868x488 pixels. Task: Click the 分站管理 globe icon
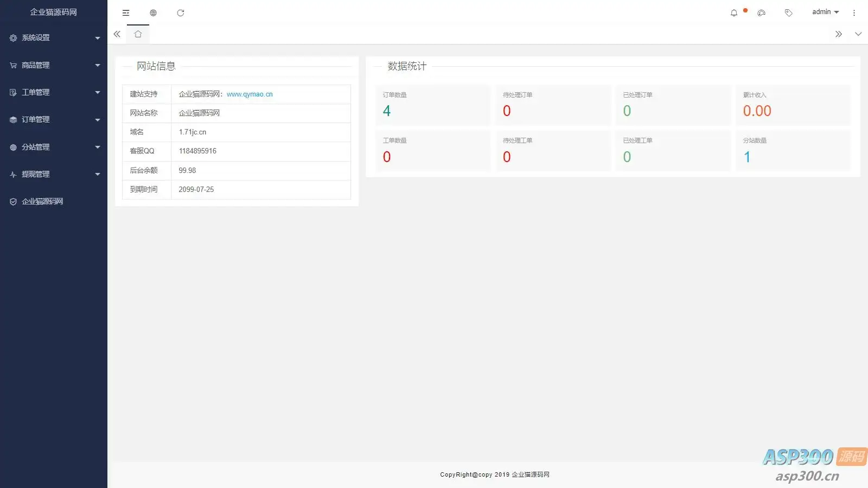tap(13, 147)
